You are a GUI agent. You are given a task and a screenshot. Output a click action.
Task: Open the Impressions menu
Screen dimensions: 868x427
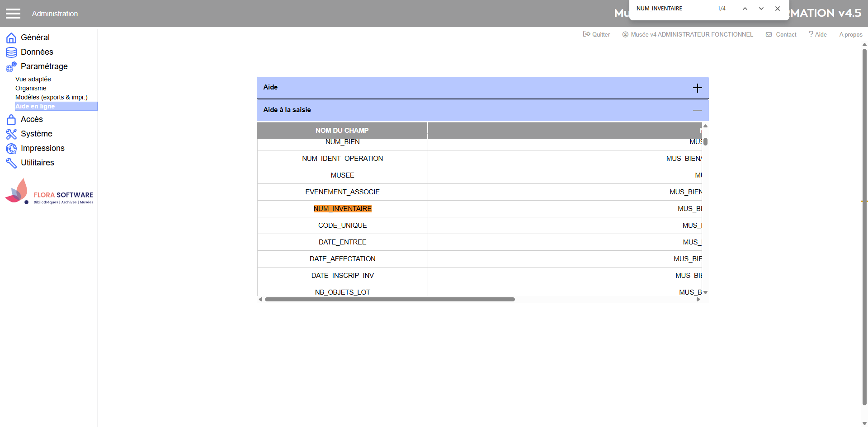click(x=42, y=148)
